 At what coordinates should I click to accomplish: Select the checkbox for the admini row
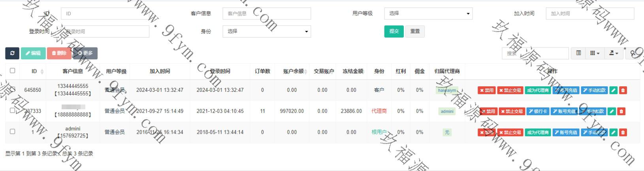pyautogui.click(x=12, y=131)
